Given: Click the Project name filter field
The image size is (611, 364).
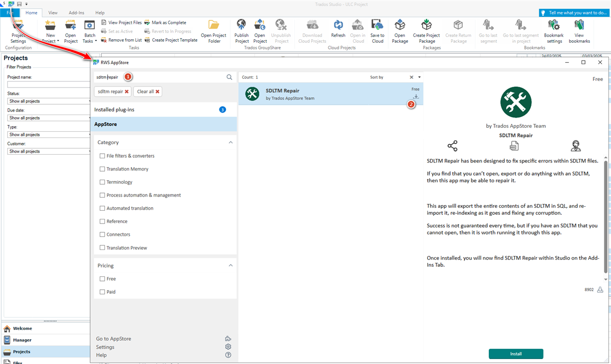Looking at the screenshot, I should click(49, 85).
